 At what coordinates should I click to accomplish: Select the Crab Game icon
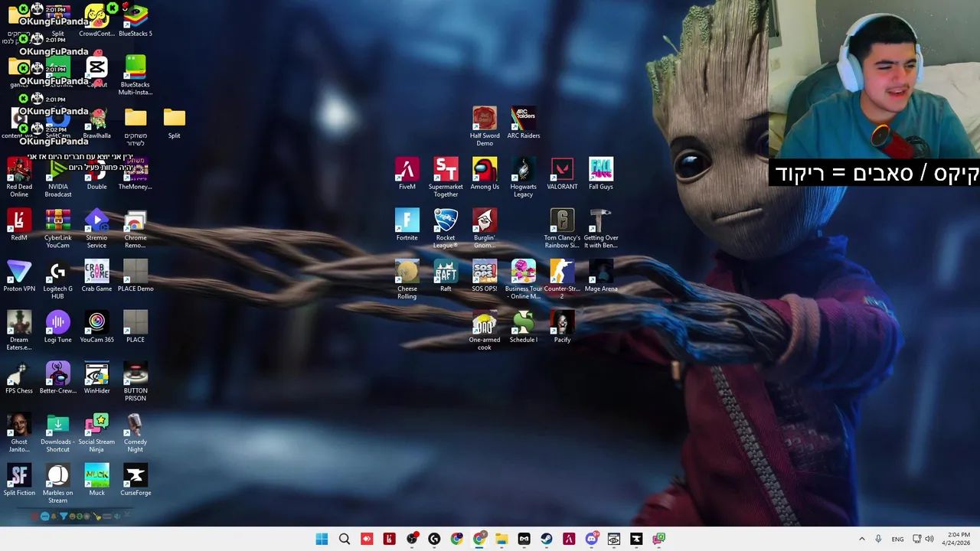(96, 276)
